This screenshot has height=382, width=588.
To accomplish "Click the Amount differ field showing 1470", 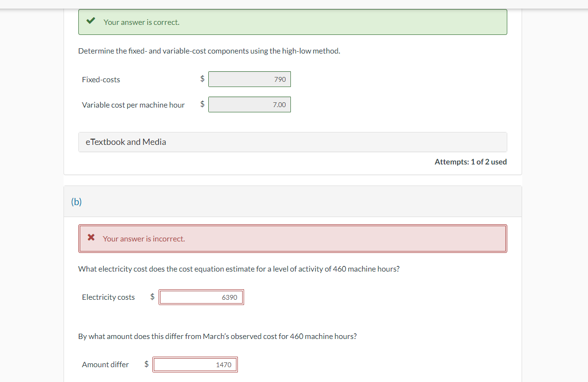I will click(x=195, y=364).
